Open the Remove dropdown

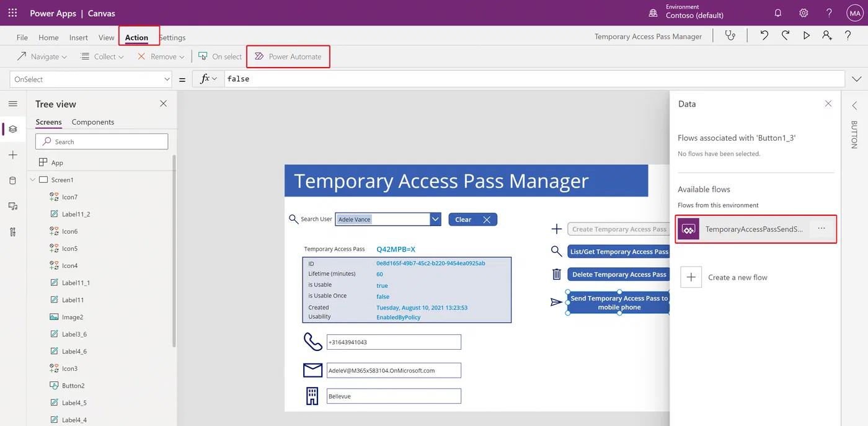161,56
